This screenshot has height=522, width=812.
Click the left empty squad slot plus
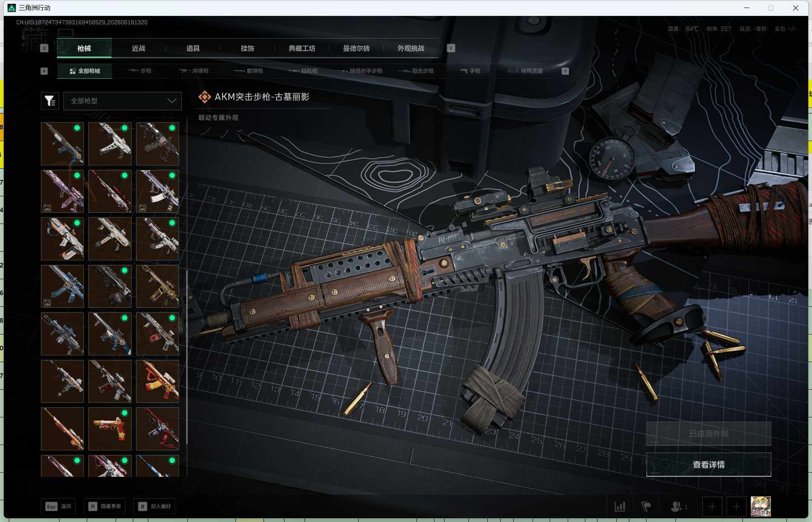pyautogui.click(x=712, y=507)
